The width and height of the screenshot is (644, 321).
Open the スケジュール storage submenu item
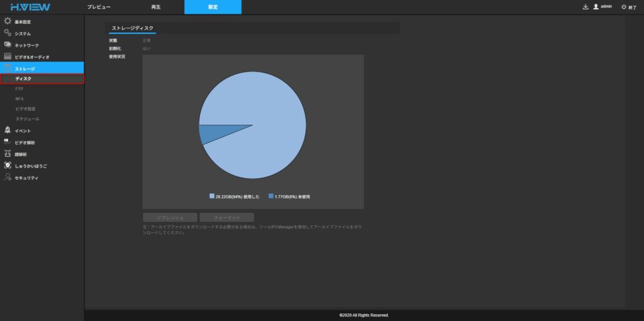click(x=27, y=118)
